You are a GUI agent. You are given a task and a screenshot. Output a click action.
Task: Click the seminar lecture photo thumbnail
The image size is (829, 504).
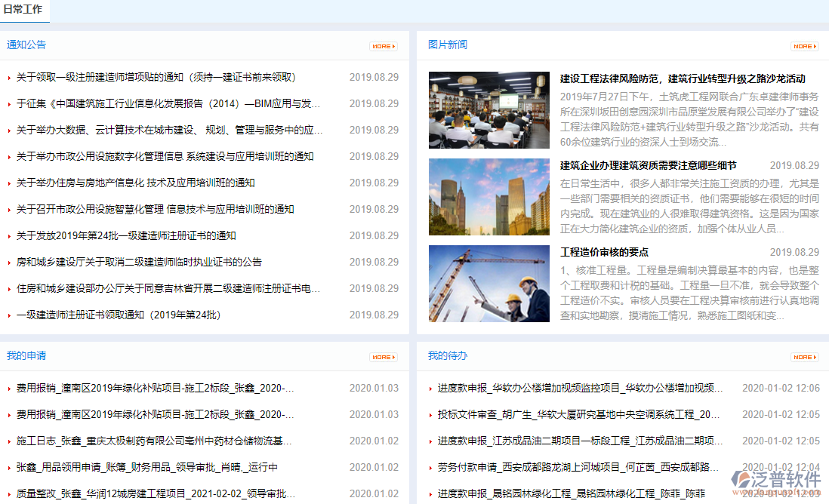[489, 108]
